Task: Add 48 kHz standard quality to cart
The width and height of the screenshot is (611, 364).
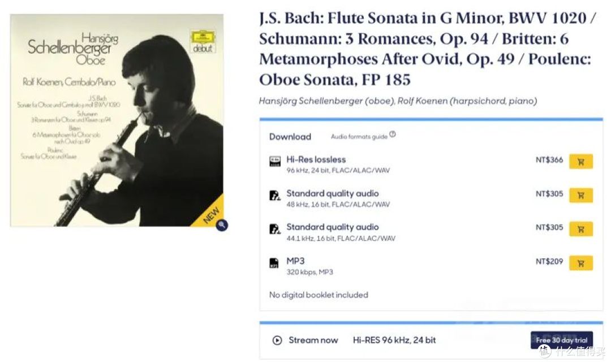Action: tap(580, 196)
